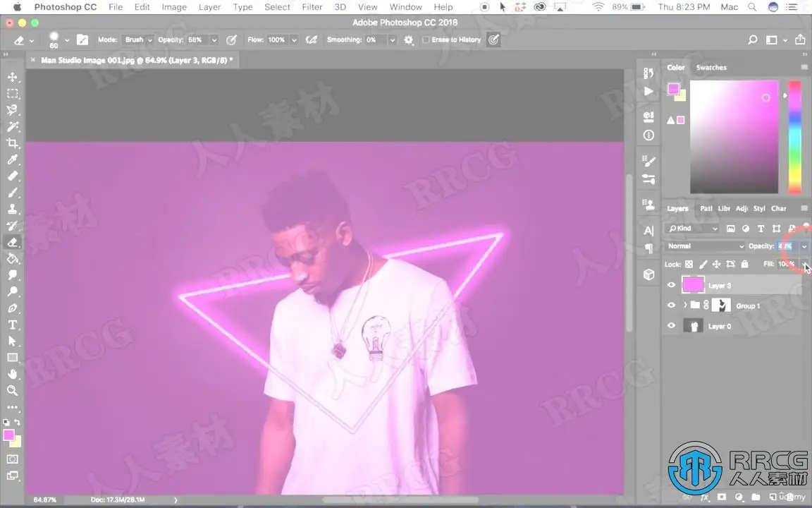812x508 pixels.
Task: Open the Kind layer filter dropdown
Action: click(x=692, y=229)
